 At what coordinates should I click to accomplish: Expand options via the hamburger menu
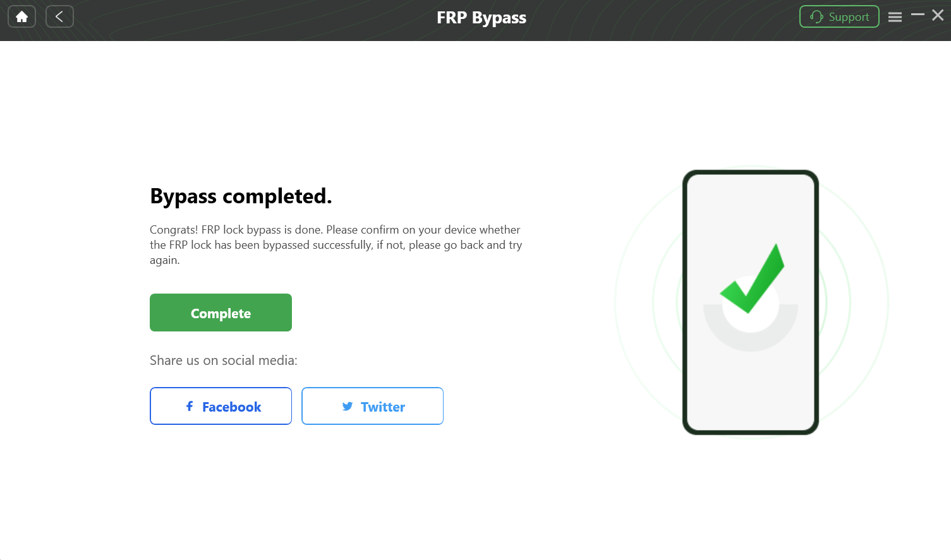click(x=895, y=16)
